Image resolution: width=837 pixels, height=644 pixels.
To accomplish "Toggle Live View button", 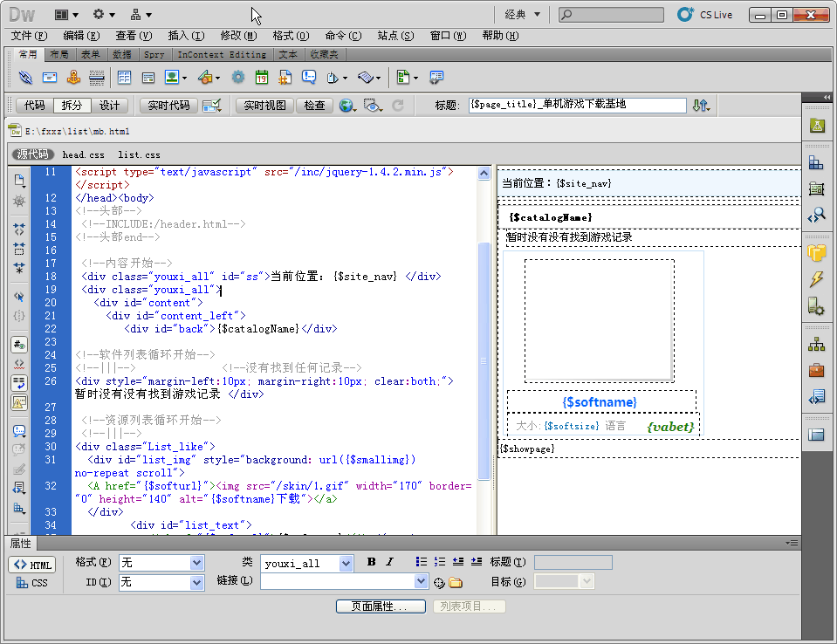I will pyautogui.click(x=264, y=106).
